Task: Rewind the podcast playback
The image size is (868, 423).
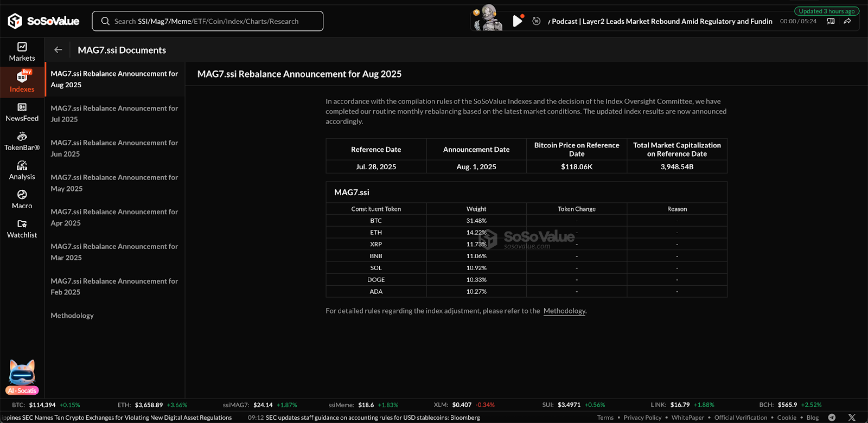Action: [x=537, y=21]
